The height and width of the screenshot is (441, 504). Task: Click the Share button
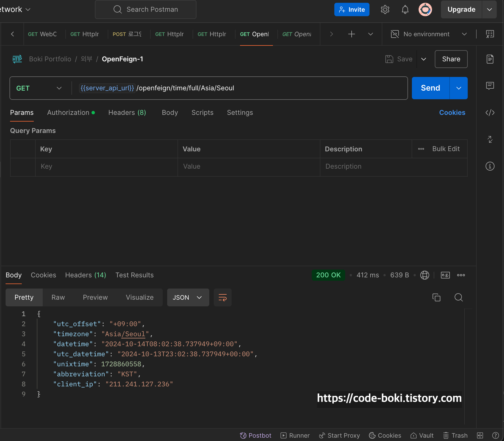pyautogui.click(x=451, y=59)
